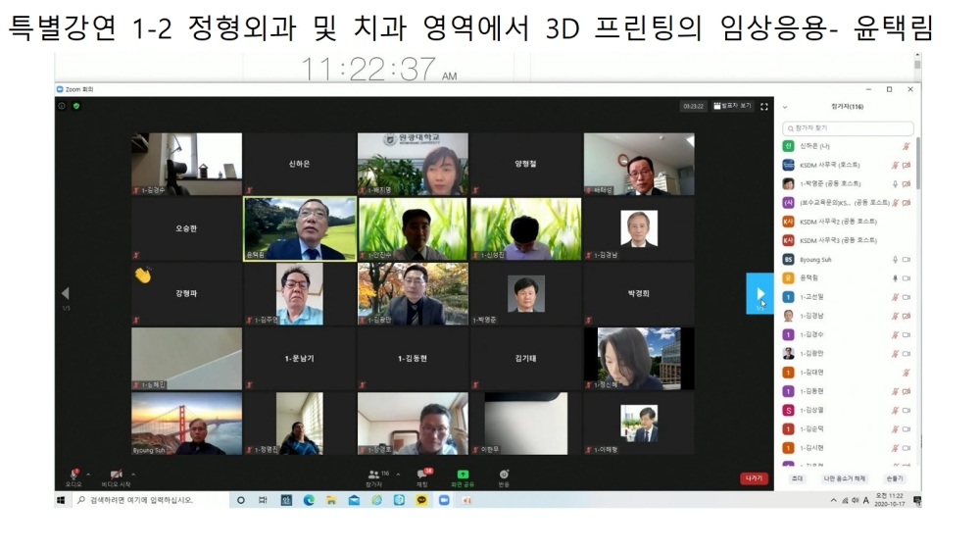Open the reactions smiley icon
Viewport: 980px width, 551px height.
504,475
